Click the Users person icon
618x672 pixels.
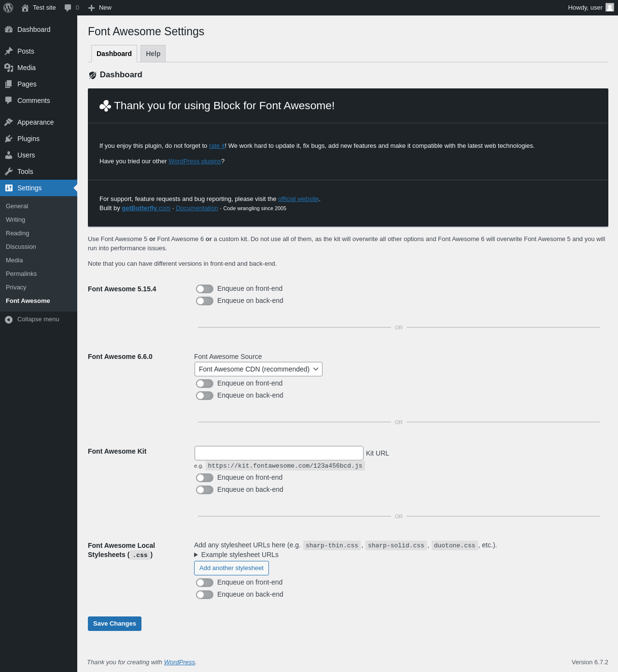[9, 155]
